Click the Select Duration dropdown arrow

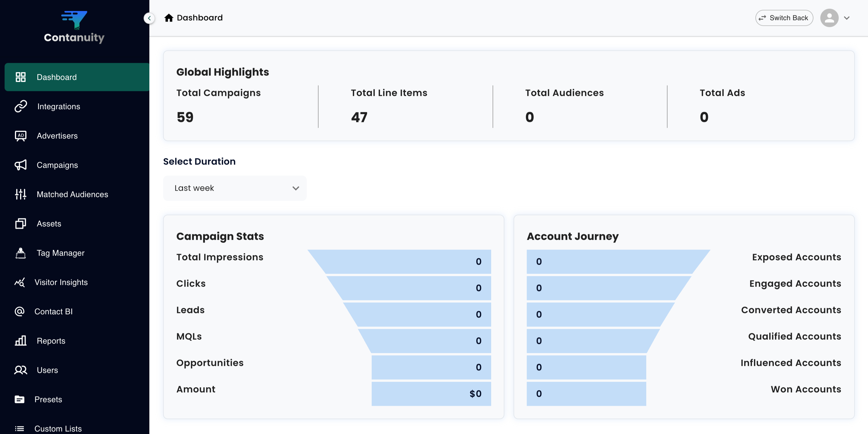[296, 188]
